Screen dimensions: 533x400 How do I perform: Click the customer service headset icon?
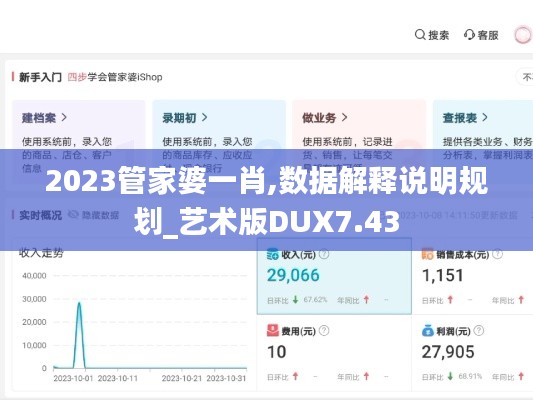(x=469, y=35)
